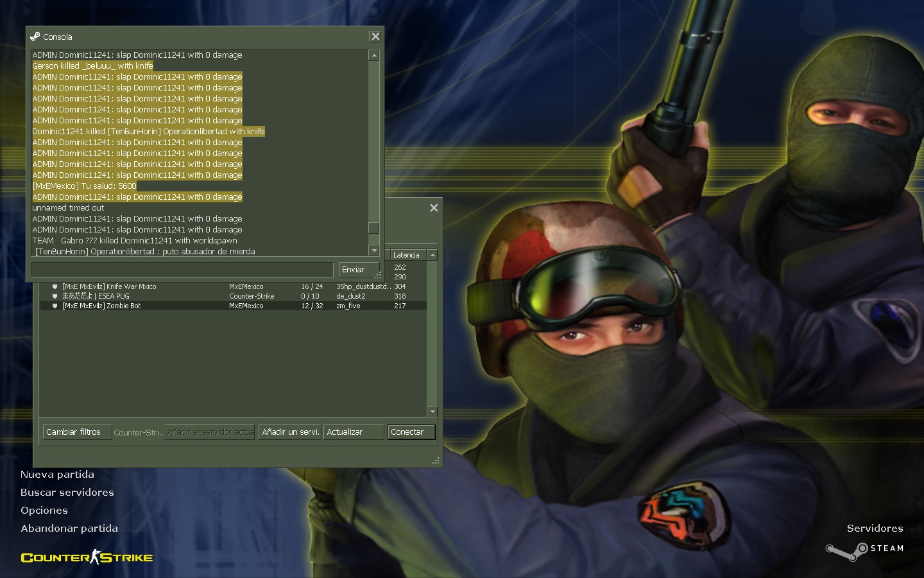
Task: Click the Counter-Strike logo at bottom left
Action: [x=87, y=557]
